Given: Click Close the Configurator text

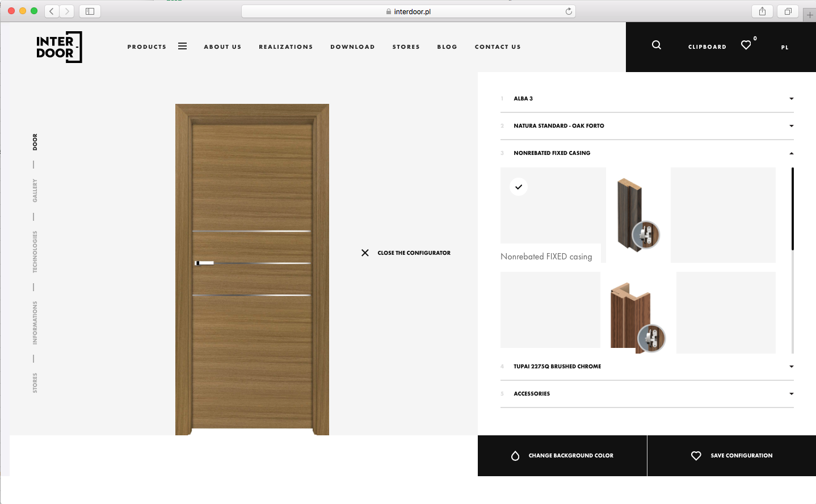Looking at the screenshot, I should (x=414, y=253).
